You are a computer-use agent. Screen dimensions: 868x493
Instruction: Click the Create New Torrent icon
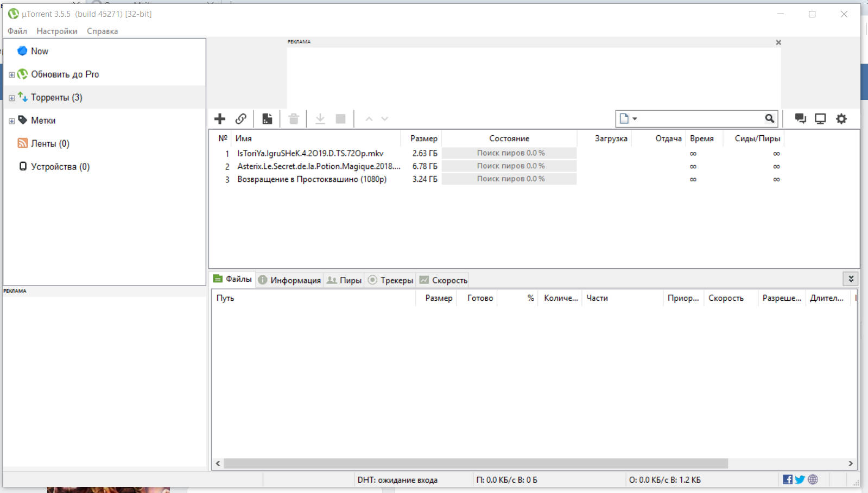point(267,119)
